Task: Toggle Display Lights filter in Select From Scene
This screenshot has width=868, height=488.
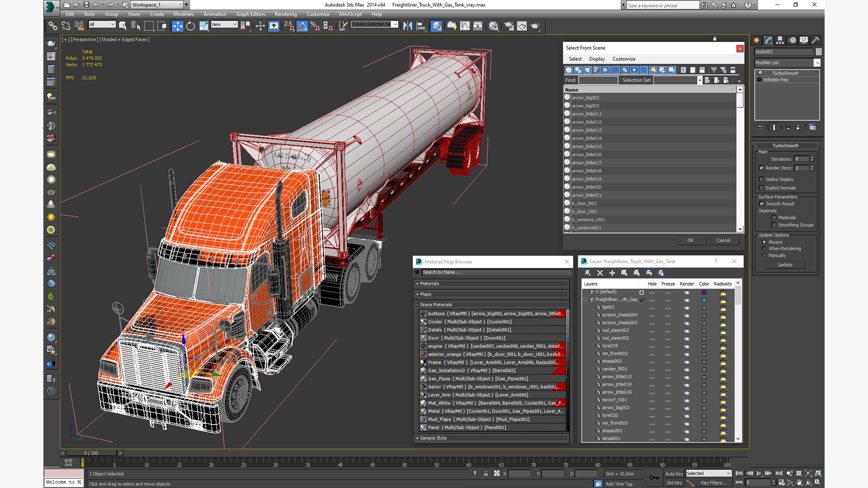Action: click(587, 70)
